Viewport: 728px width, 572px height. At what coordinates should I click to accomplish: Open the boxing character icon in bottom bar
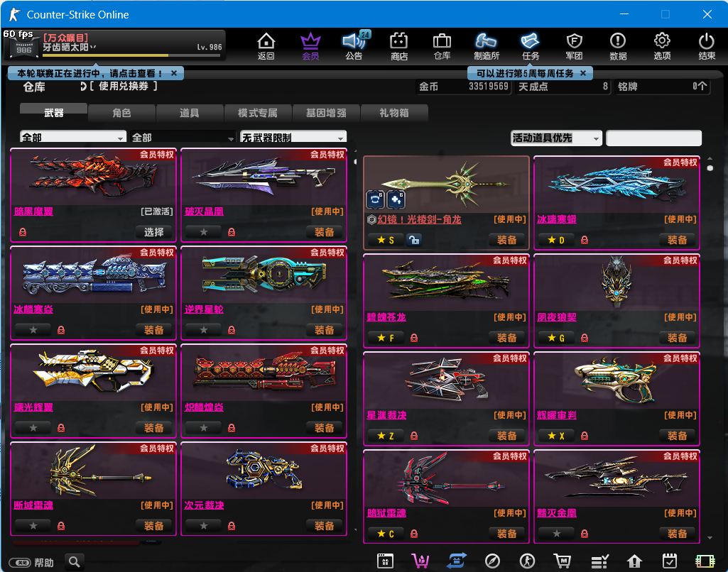coord(527,561)
